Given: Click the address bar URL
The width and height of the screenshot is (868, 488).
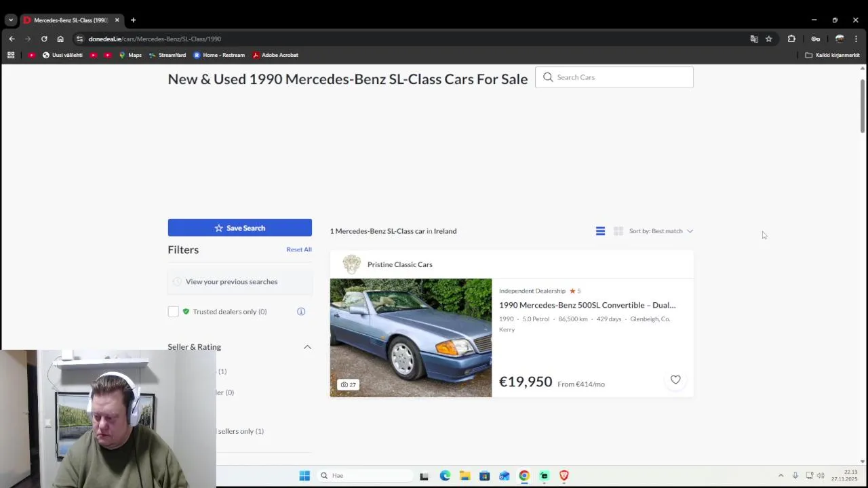Looking at the screenshot, I should click(x=155, y=39).
